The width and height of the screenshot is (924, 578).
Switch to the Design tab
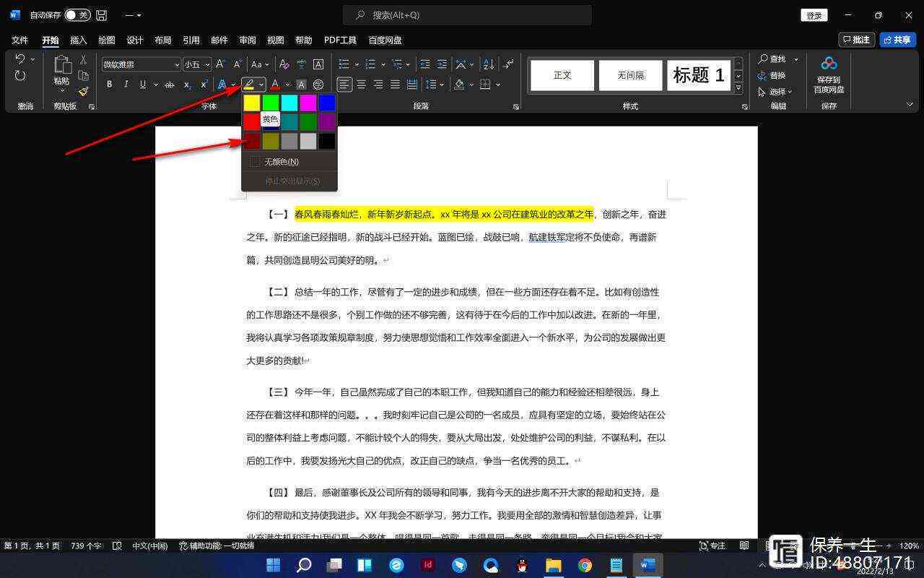coord(135,40)
